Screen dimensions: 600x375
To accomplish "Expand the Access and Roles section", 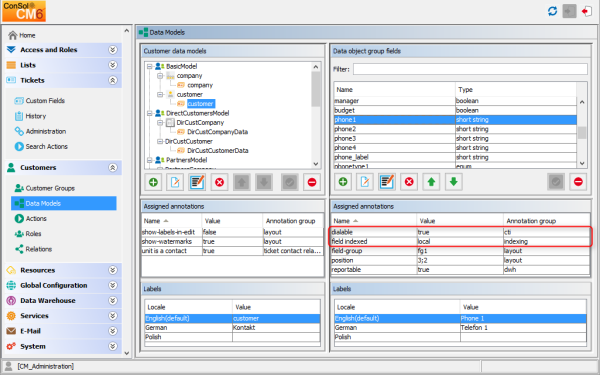I will click(x=112, y=50).
